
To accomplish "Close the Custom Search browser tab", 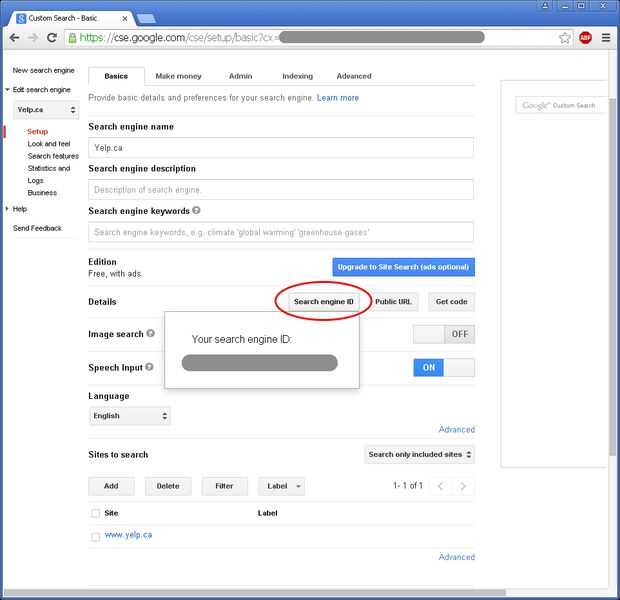I will 125,19.
